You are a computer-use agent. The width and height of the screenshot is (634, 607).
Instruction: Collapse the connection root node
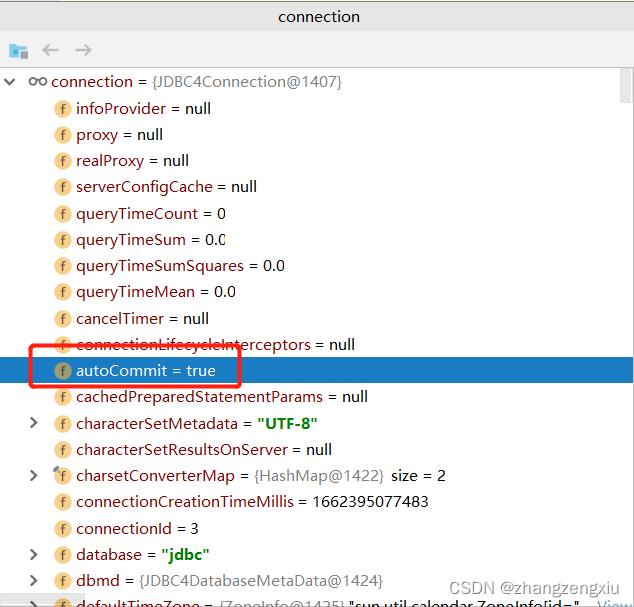[10, 82]
